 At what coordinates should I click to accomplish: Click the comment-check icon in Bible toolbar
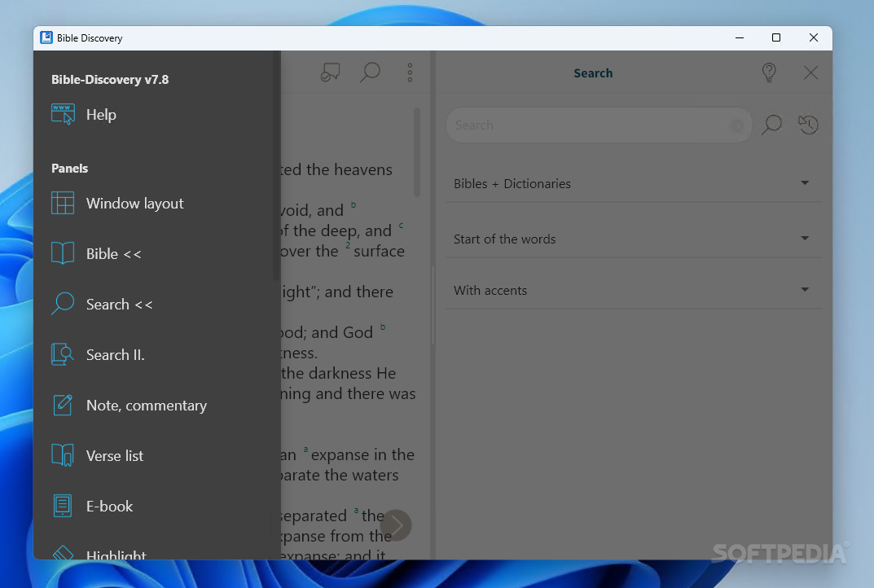[331, 72]
